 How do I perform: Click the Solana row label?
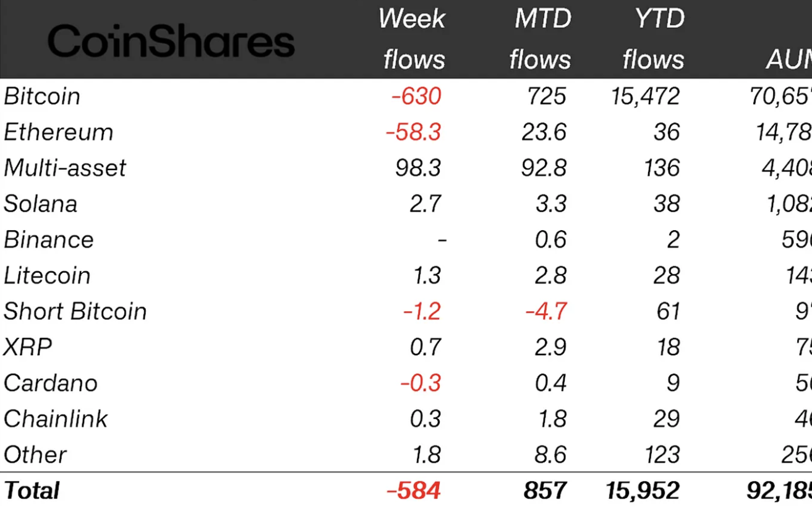click(x=41, y=204)
